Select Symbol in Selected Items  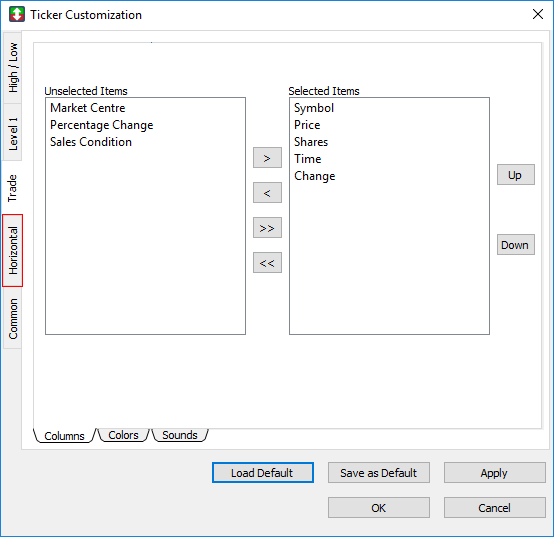[x=314, y=108]
